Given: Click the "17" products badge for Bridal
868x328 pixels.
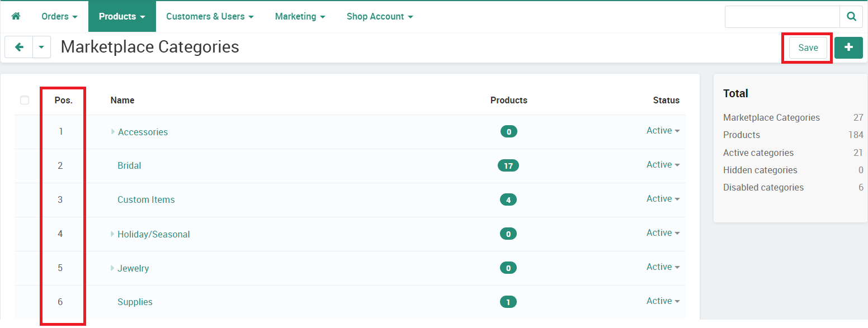Looking at the screenshot, I should click(x=508, y=165).
